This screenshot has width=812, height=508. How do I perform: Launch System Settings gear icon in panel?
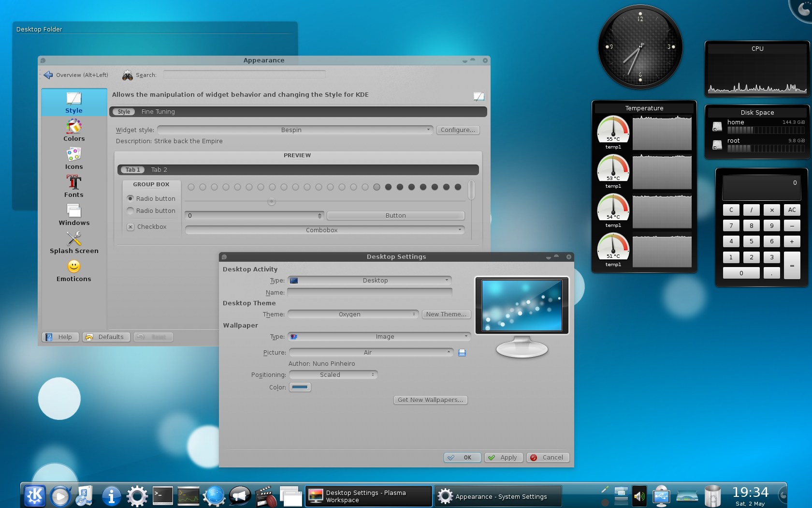(137, 496)
